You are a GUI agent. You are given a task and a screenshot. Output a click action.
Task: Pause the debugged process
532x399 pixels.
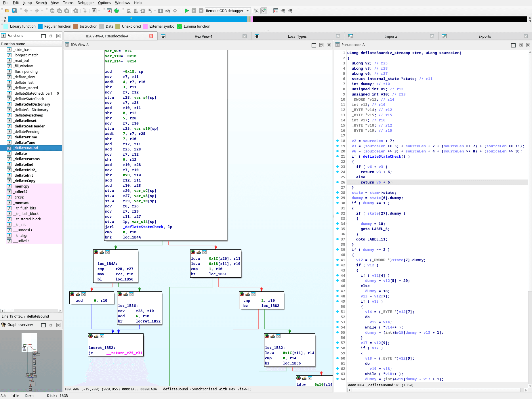pos(194,11)
